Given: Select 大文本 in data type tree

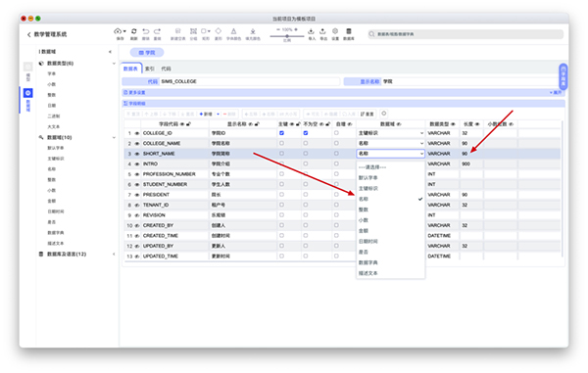Looking at the screenshot, I should 54,126.
